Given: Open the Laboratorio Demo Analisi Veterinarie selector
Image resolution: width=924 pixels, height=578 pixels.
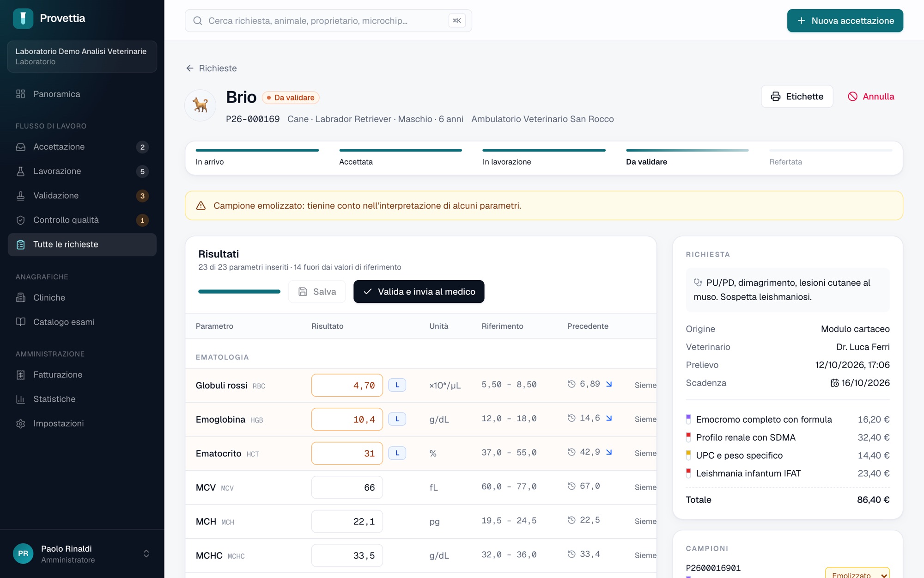Looking at the screenshot, I should pyautogui.click(x=82, y=56).
